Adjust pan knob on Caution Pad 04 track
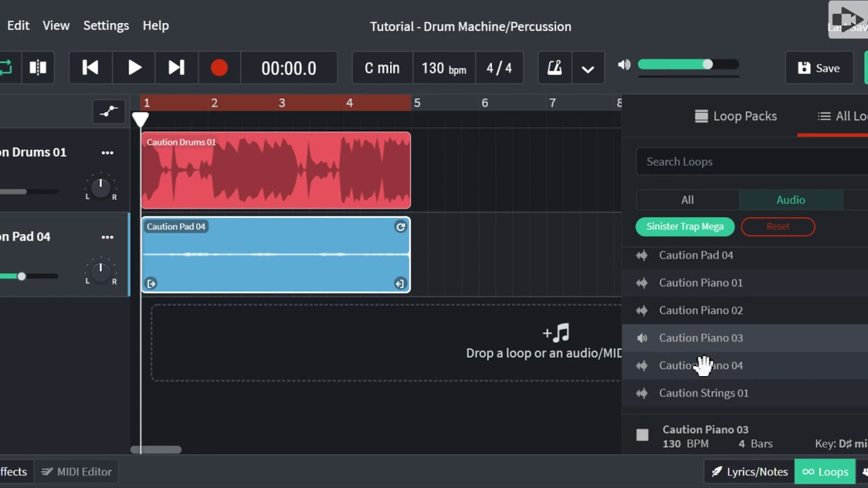Viewport: 868px width, 488px height. click(x=100, y=272)
